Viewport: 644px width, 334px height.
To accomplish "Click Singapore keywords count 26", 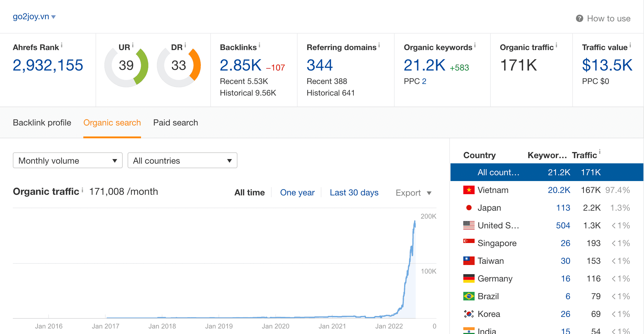I will tap(565, 243).
